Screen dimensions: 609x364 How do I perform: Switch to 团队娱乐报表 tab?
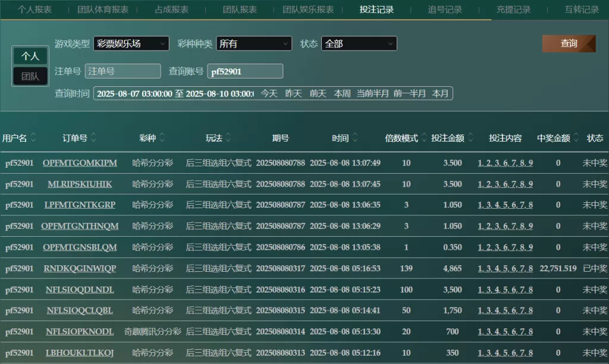pyautogui.click(x=308, y=10)
